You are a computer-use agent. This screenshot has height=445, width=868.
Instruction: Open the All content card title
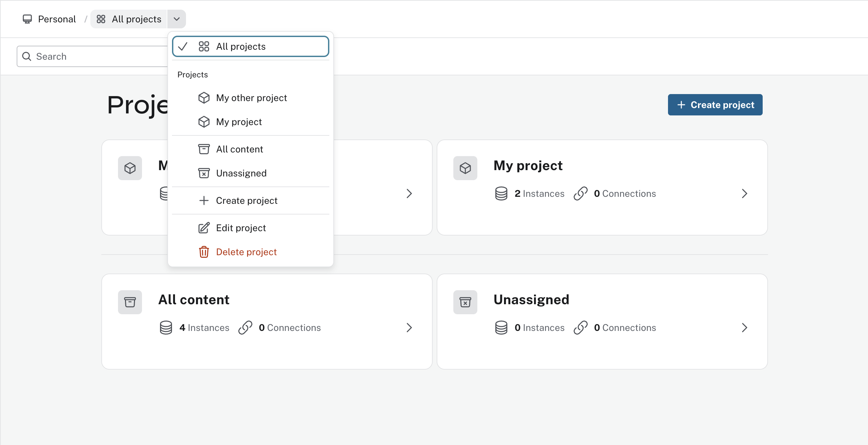[x=194, y=300]
